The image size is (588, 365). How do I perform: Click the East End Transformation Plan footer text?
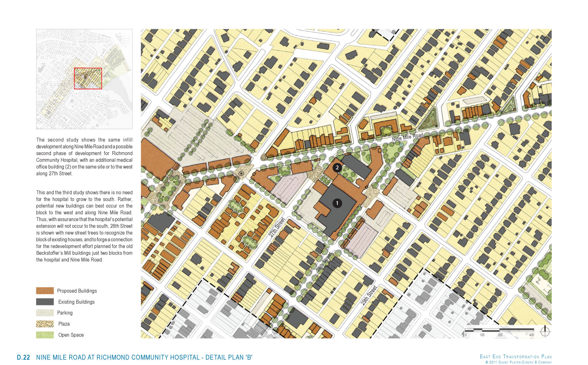pos(516,357)
